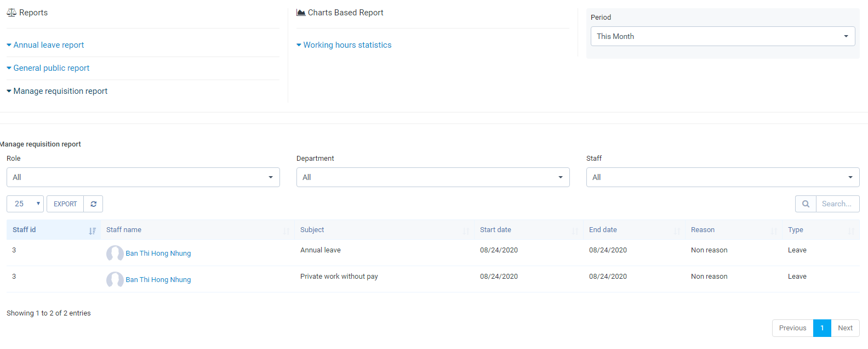Sort by Staff name column icon
The width and height of the screenshot is (868, 349).
coord(286,231)
